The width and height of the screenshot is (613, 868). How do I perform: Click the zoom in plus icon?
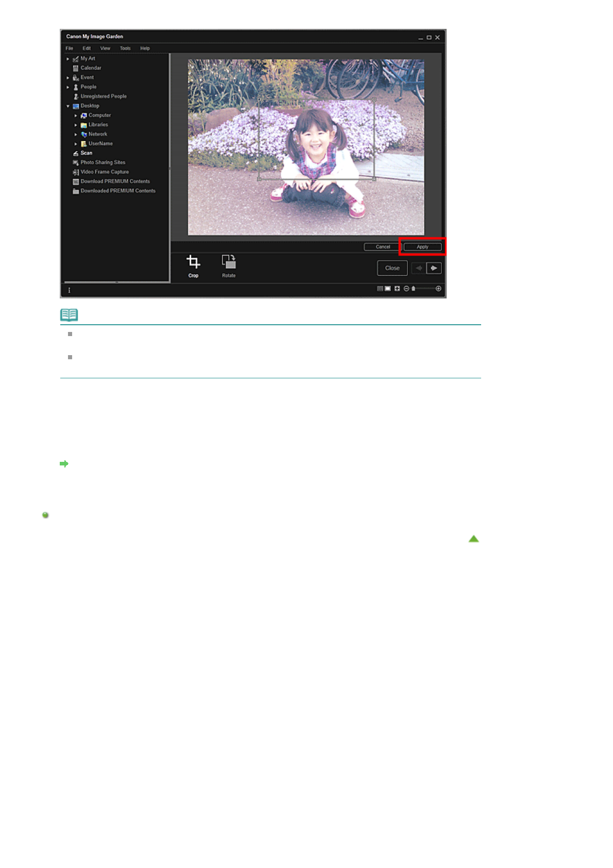[x=438, y=289]
